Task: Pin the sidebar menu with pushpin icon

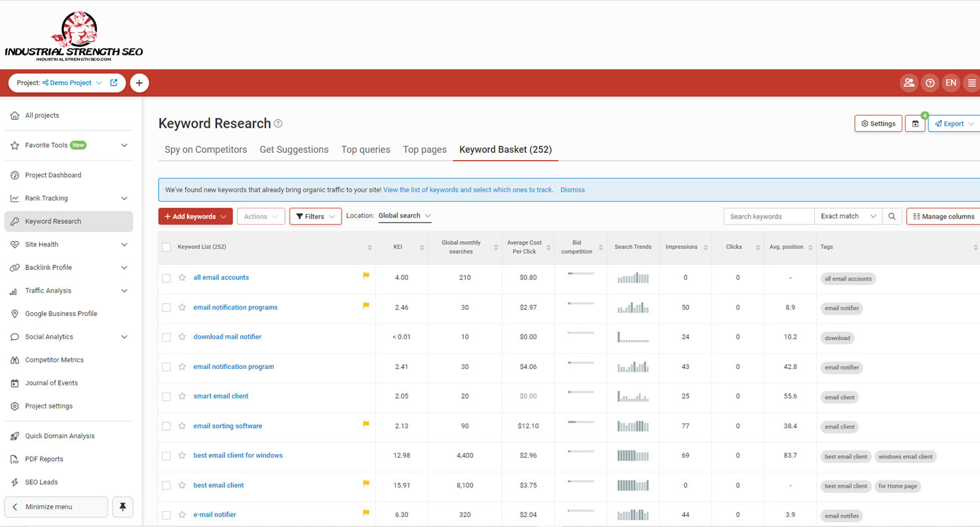Action: (x=122, y=507)
